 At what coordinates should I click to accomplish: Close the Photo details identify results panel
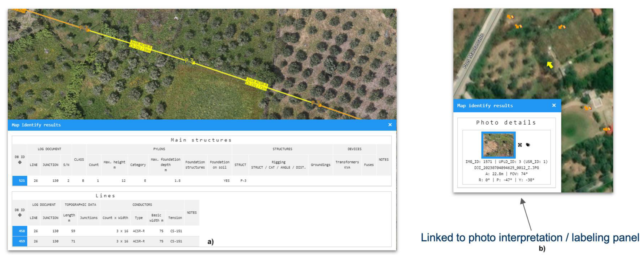click(554, 105)
